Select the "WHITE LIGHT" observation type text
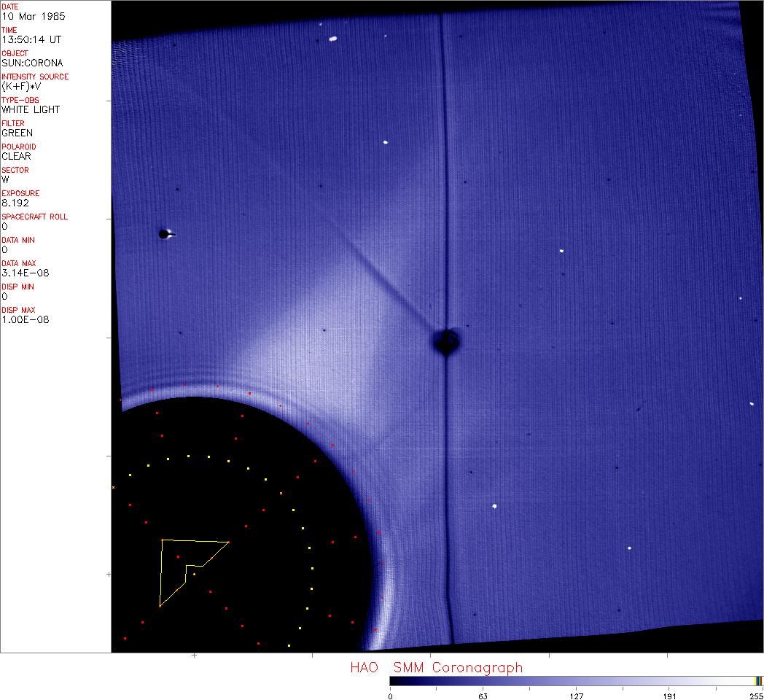The image size is (764, 700). click(31, 109)
